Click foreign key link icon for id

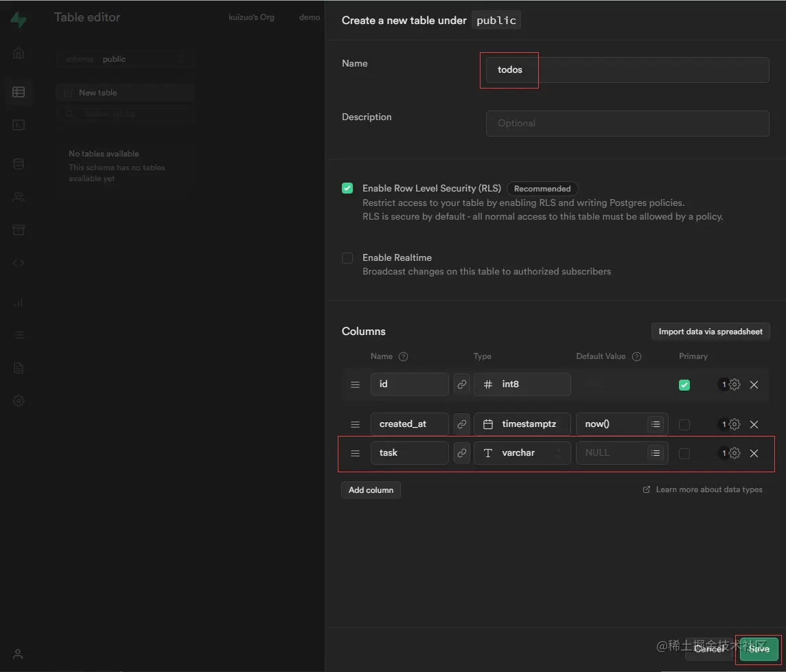(x=462, y=384)
